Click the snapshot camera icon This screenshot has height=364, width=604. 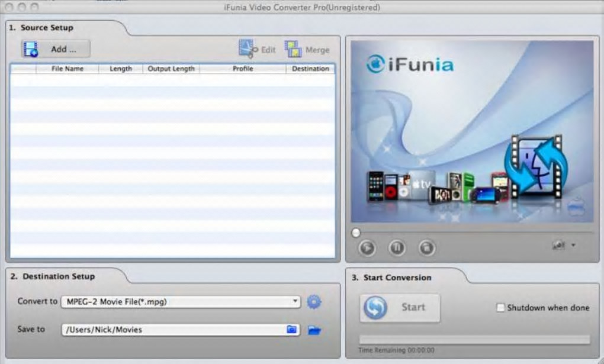[x=558, y=245]
